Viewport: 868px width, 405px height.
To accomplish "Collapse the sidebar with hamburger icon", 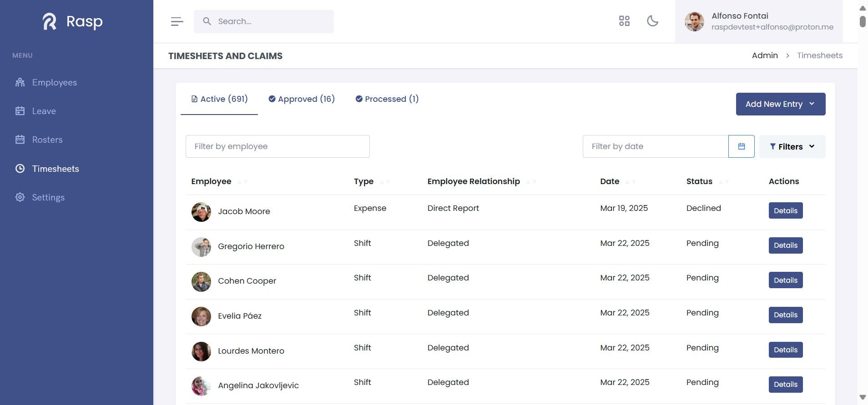I will click(x=177, y=21).
